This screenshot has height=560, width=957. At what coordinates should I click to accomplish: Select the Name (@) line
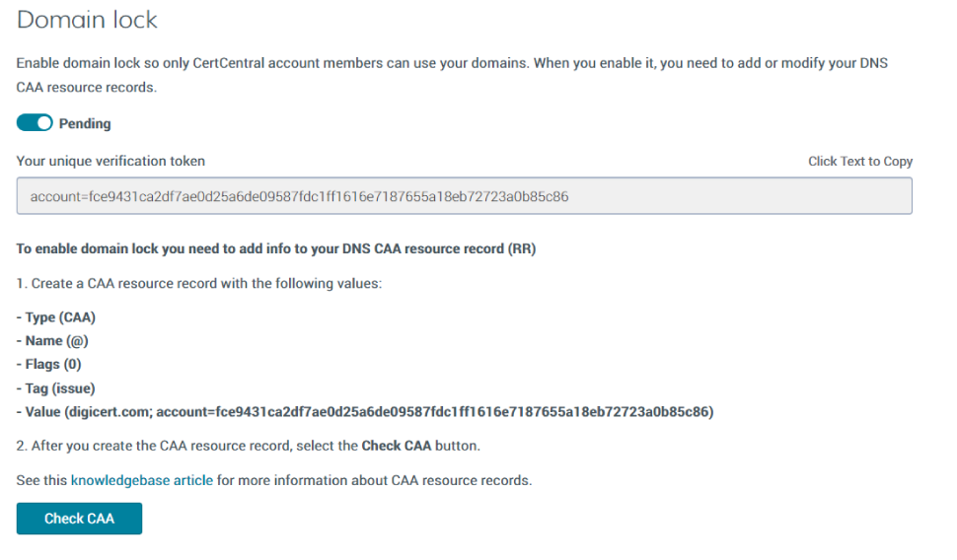52,340
